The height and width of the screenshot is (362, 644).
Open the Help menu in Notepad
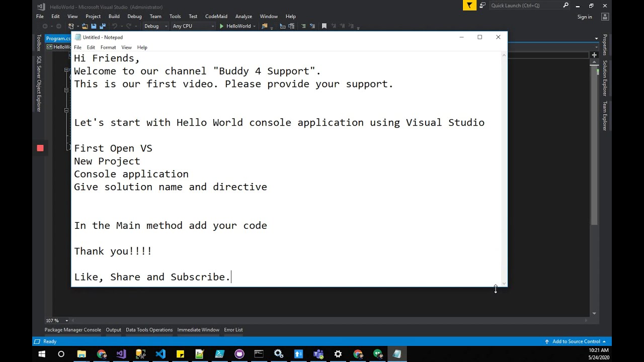click(142, 47)
